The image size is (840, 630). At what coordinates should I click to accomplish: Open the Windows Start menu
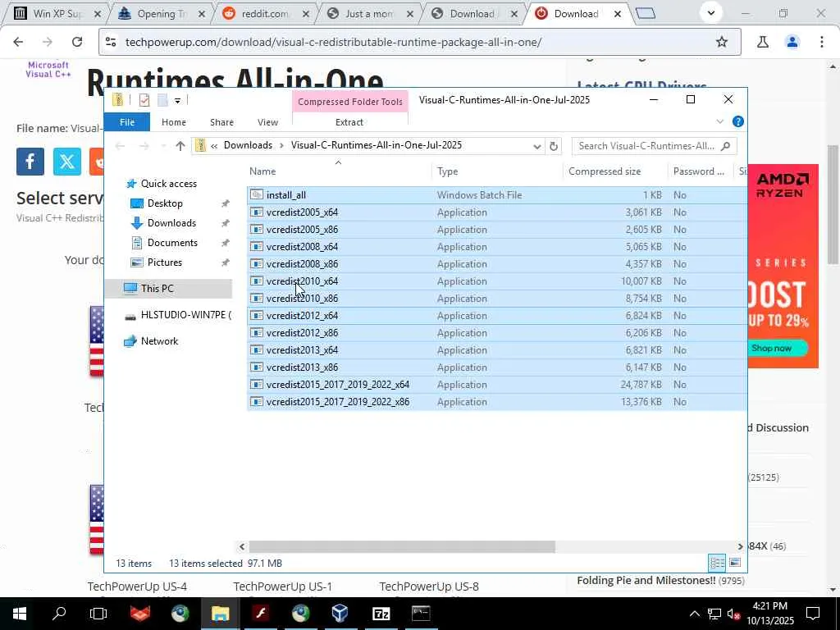point(20,614)
